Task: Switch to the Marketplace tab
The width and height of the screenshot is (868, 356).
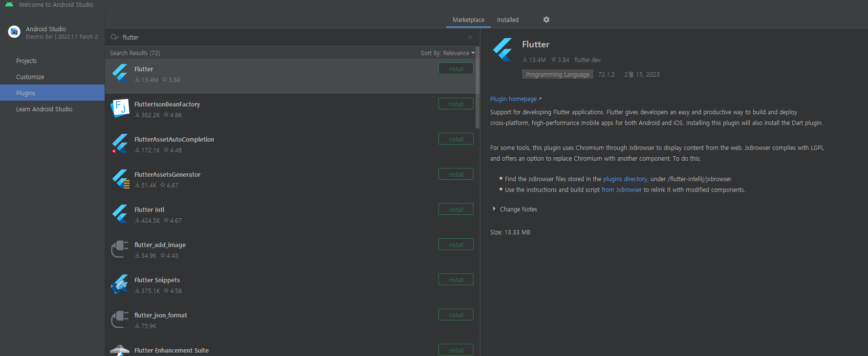Action: tap(468, 20)
